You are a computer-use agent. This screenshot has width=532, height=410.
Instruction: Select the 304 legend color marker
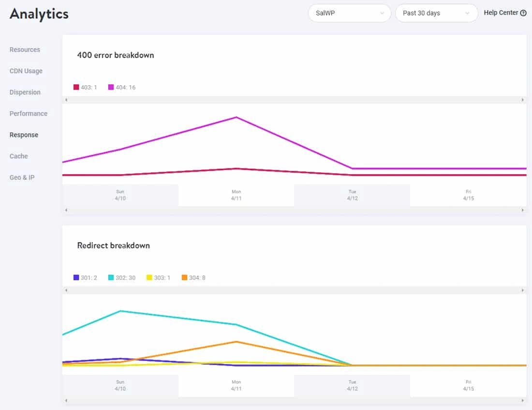coord(184,277)
